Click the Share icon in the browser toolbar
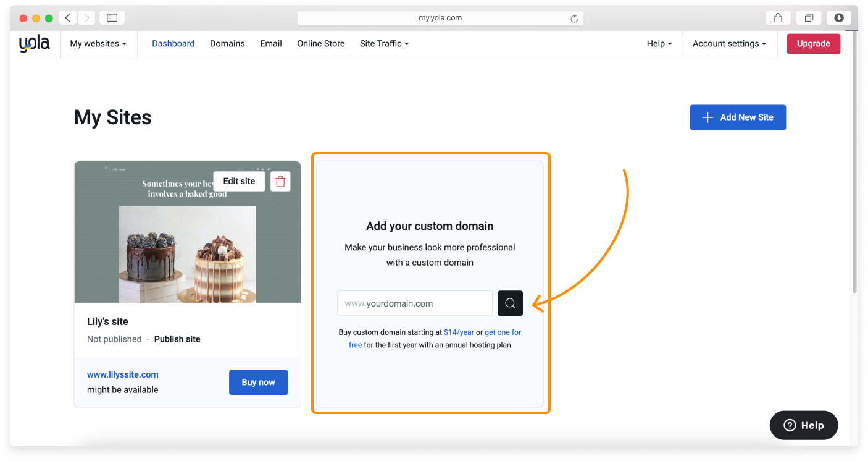Screen dimensions: 868x461 [777, 17]
